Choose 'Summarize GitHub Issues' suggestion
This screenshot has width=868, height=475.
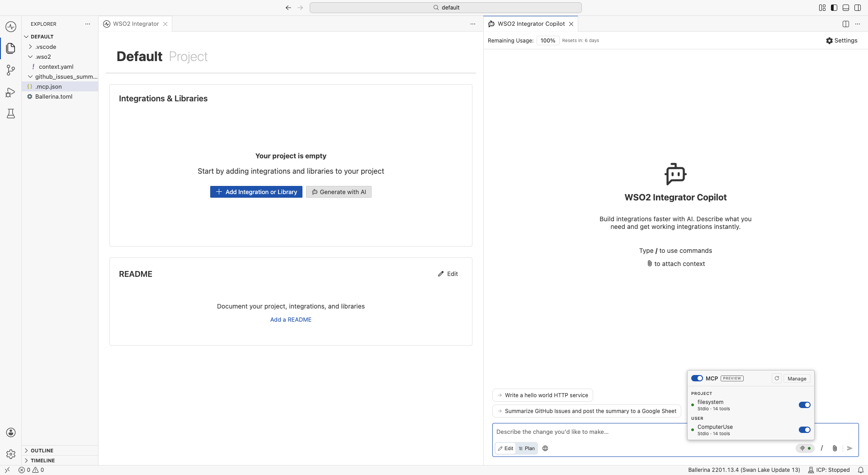pos(587,411)
